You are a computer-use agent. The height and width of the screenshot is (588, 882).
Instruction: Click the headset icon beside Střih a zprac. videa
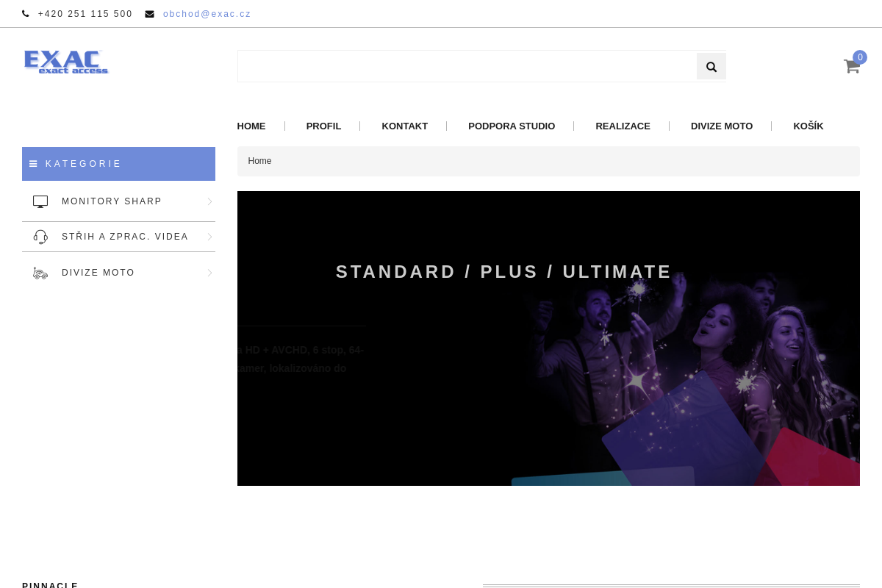pos(40,237)
